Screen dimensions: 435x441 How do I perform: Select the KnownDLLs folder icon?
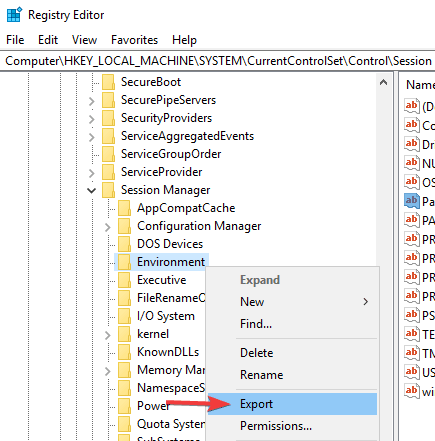coord(124,352)
